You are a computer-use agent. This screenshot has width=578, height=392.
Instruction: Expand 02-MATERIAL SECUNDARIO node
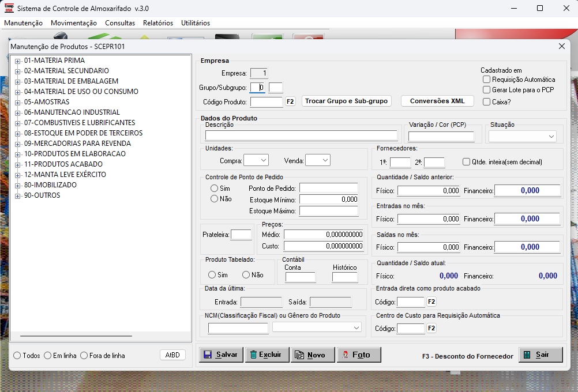coord(17,71)
